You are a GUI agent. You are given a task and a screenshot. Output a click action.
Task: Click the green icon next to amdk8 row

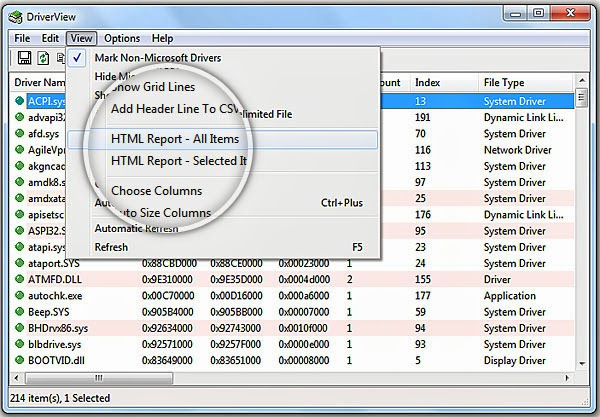20,182
